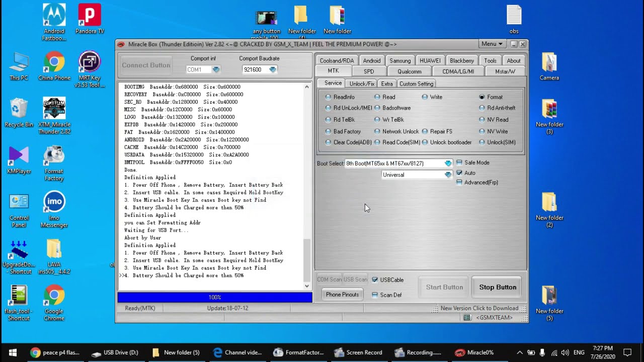The width and height of the screenshot is (644, 362).
Task: Enable the Scan Def checkbox
Action: [x=375, y=295]
